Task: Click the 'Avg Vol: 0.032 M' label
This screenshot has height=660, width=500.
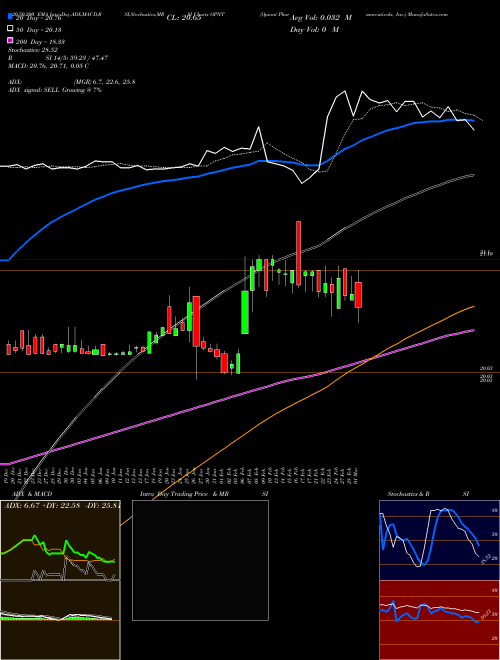Action: point(321,18)
